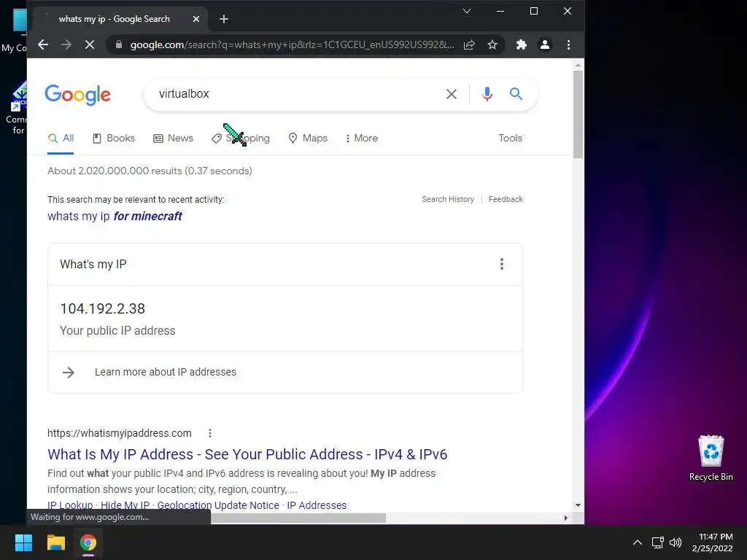Go back to the previous page

[43, 44]
